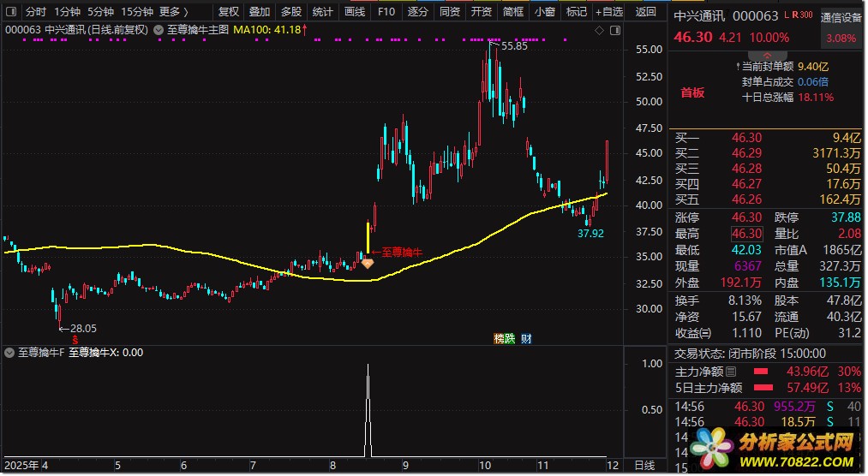The width and height of the screenshot is (868, 476).
Task: Expand the 至尊擒牛F sub-indicator dropdown arrow
Action: (10, 352)
